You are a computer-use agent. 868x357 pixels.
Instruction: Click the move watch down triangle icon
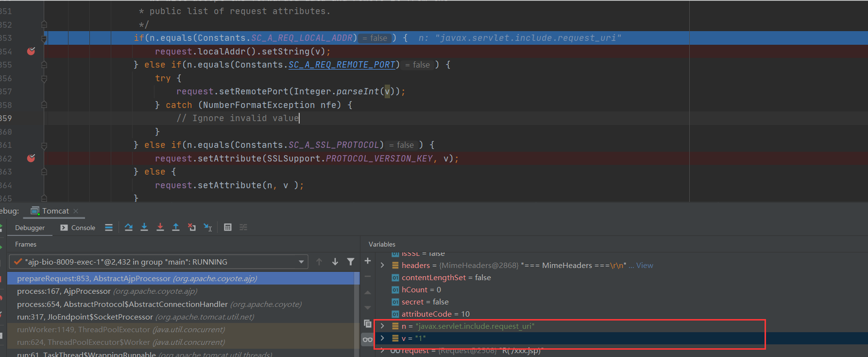368,308
